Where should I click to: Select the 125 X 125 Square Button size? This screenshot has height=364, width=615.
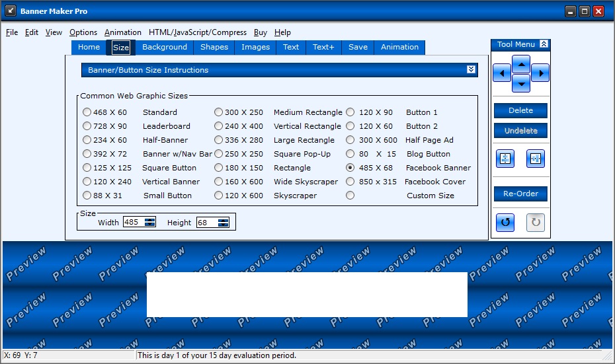tap(87, 168)
